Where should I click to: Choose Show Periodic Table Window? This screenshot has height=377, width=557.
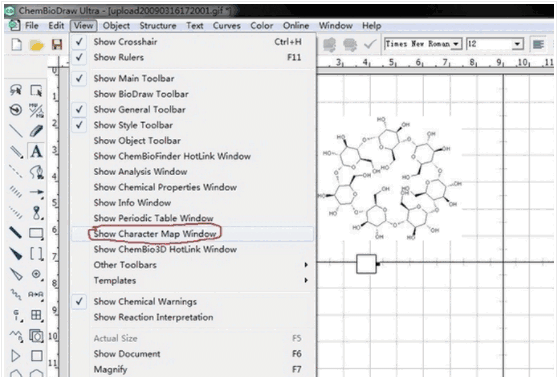click(x=193, y=218)
